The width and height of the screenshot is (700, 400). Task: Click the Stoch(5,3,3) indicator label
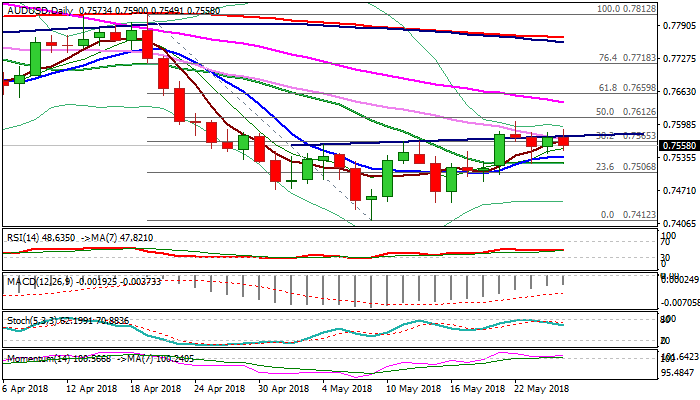click(x=28, y=321)
